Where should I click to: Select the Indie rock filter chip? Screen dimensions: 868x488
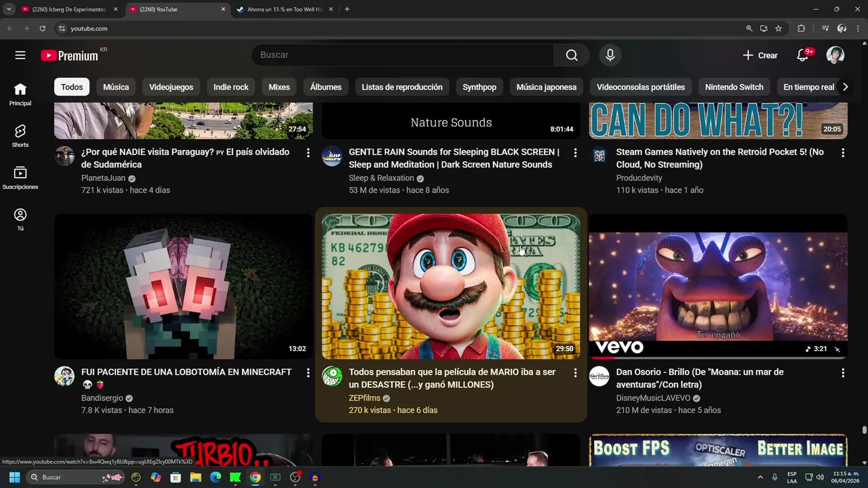pyautogui.click(x=231, y=87)
